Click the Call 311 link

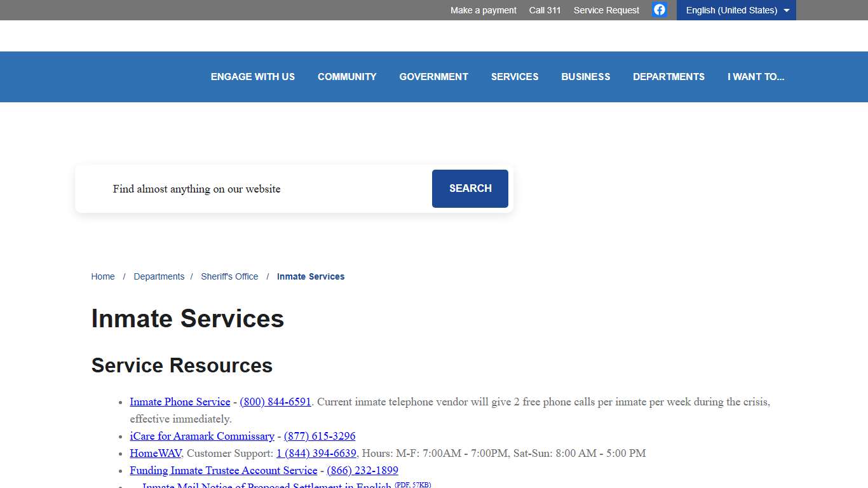545,10
